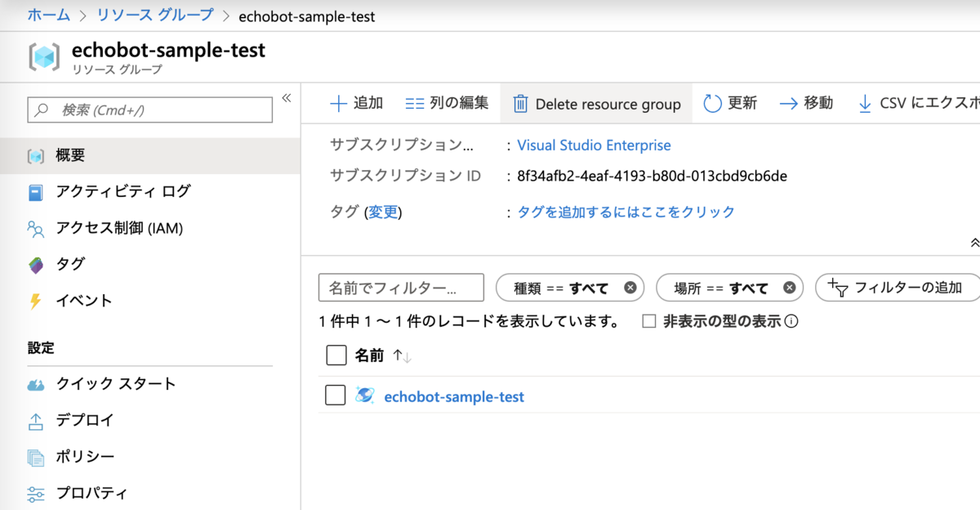Select the イベント lightning icon
This screenshot has width=980, height=510.
click(x=34, y=300)
